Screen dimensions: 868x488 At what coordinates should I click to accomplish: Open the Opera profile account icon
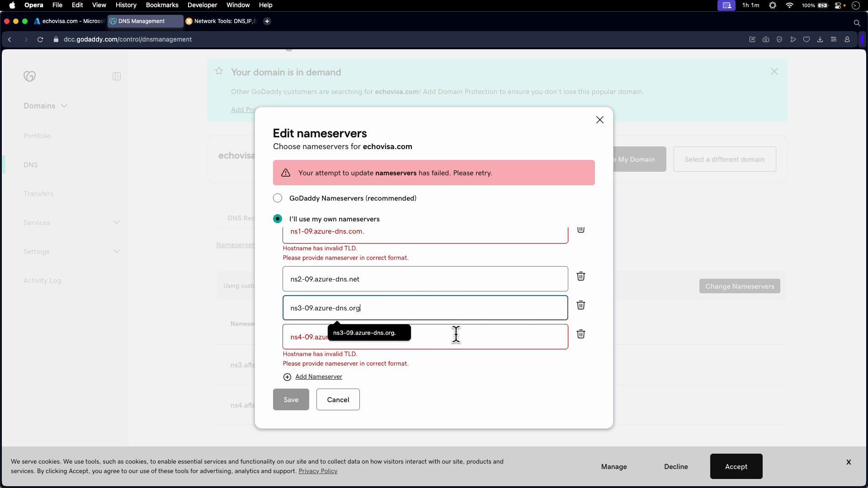pos(847,39)
